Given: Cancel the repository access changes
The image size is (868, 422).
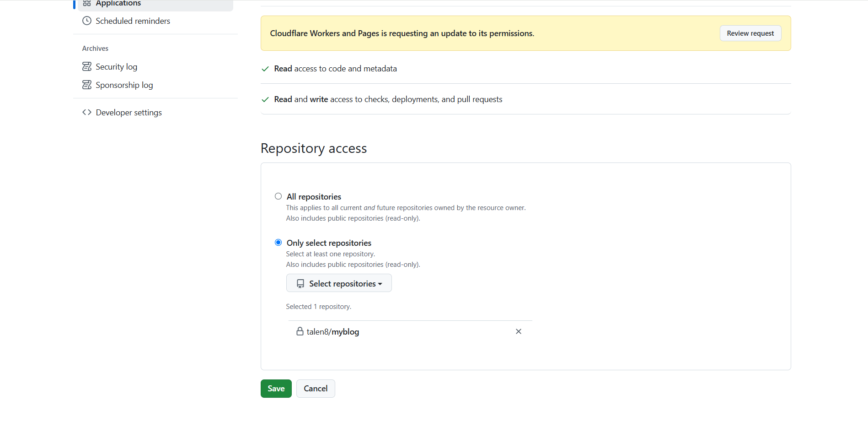Looking at the screenshot, I should point(316,389).
